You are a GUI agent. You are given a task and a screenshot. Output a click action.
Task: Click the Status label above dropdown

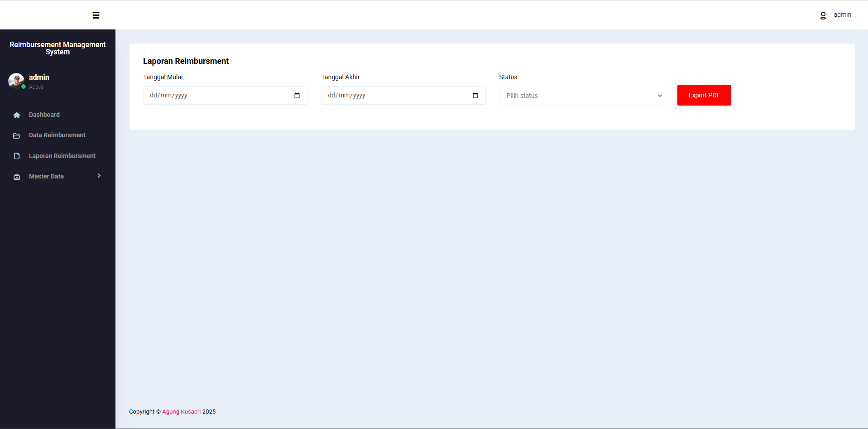pyautogui.click(x=508, y=77)
